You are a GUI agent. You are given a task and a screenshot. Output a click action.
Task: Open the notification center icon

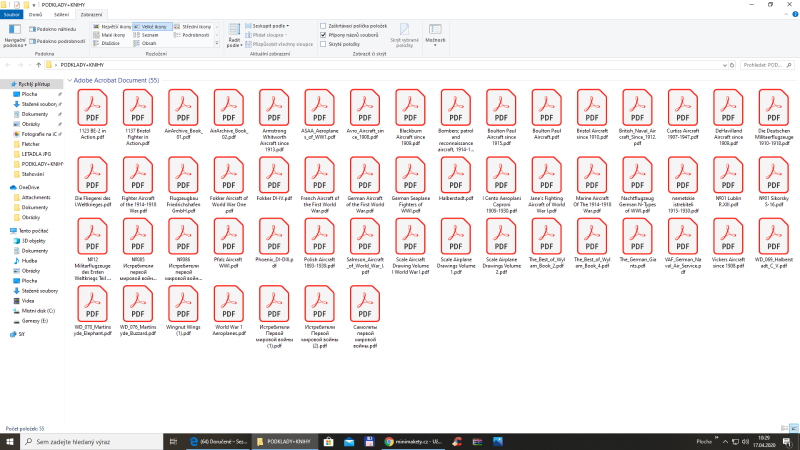click(787, 442)
